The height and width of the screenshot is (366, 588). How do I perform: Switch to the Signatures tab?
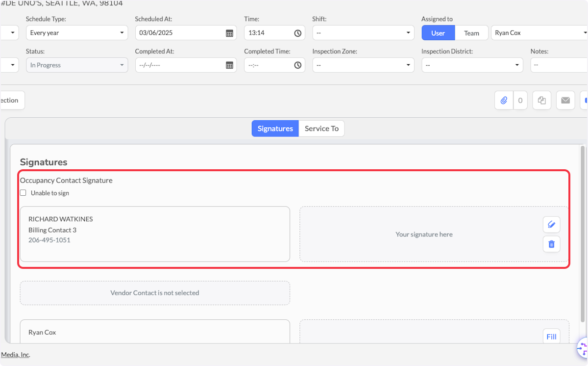coord(275,129)
